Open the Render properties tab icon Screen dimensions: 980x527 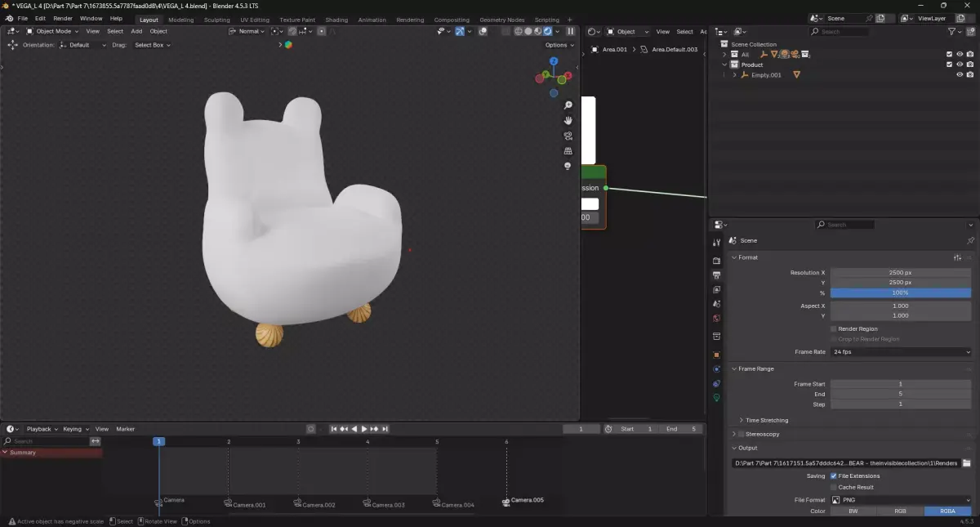[716, 260]
